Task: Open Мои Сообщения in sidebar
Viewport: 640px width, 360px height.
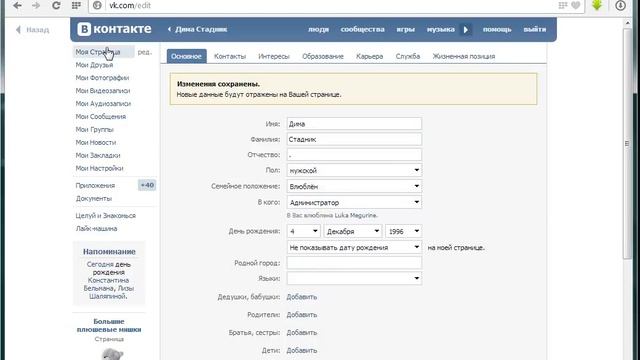Action: coord(100,117)
